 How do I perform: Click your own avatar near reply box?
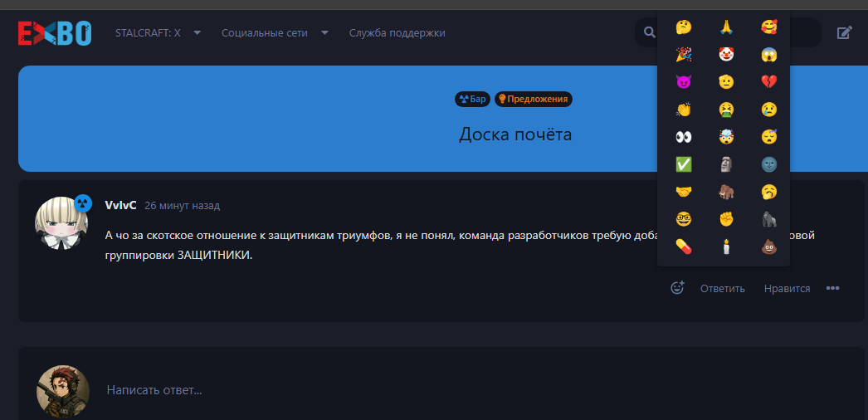coord(62,391)
